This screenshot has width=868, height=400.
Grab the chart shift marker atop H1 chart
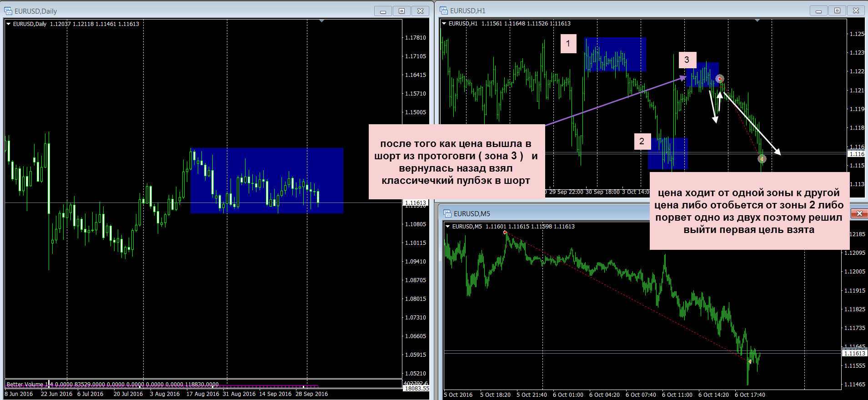[x=757, y=20]
